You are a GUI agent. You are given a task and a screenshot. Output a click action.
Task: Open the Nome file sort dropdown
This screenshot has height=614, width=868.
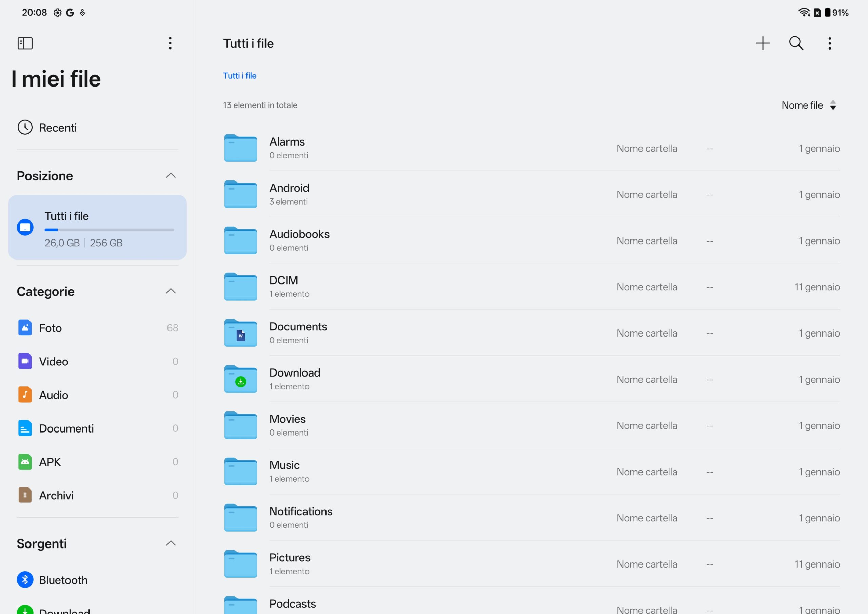808,105
